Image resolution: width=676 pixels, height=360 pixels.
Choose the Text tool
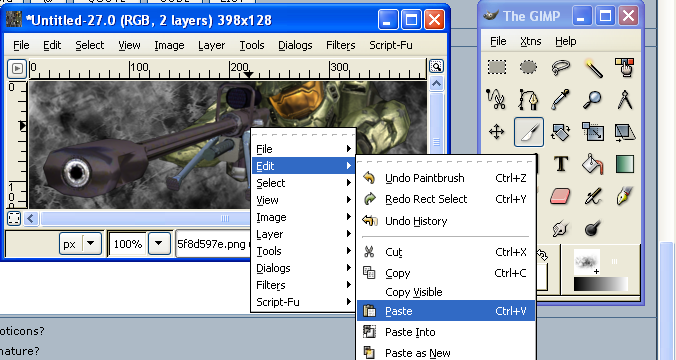point(561,164)
